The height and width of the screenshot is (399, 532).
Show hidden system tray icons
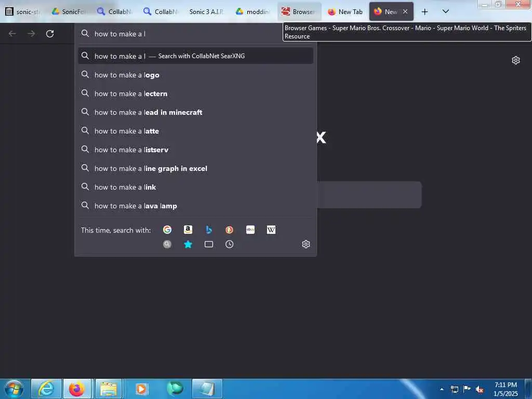pyautogui.click(x=442, y=389)
